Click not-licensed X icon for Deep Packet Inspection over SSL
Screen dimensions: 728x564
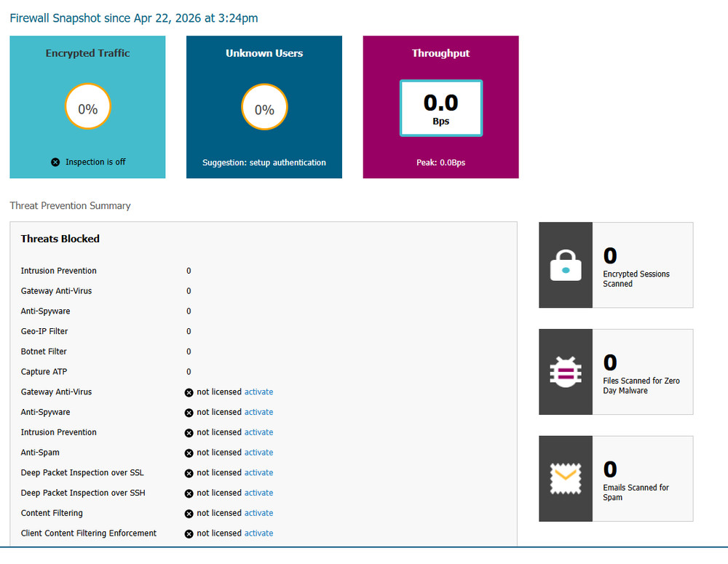(x=189, y=473)
